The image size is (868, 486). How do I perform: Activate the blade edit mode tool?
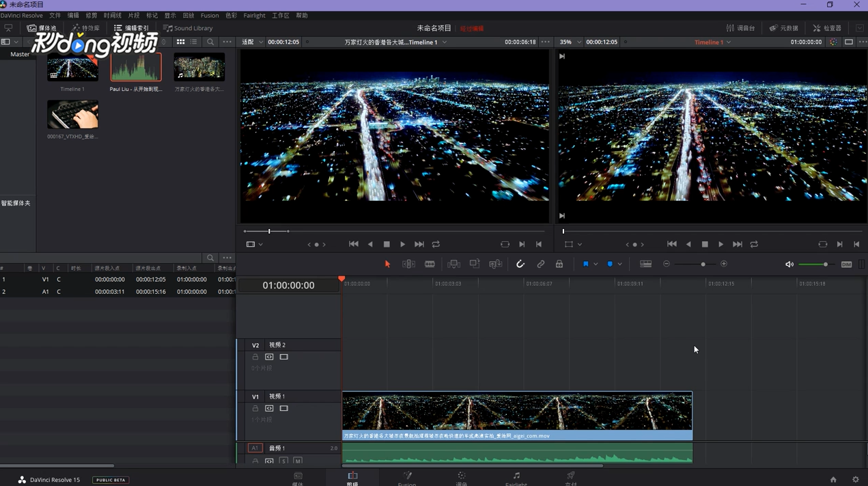click(430, 264)
